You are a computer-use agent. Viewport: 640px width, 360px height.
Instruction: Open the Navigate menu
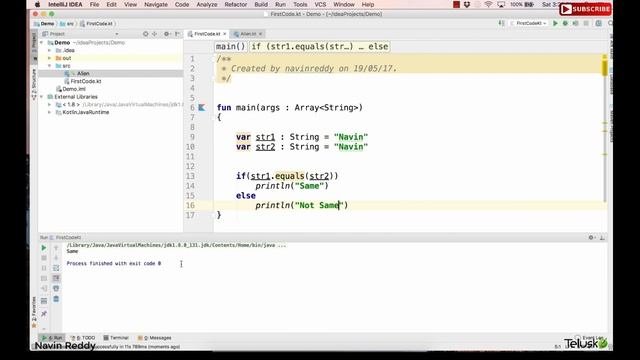pyautogui.click(x=156, y=4)
